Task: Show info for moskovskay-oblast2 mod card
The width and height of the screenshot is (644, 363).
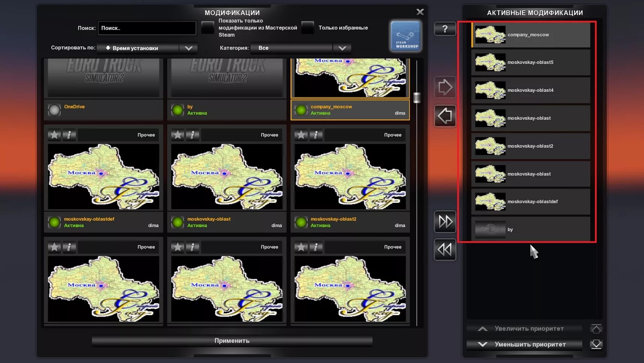Action: [316, 135]
